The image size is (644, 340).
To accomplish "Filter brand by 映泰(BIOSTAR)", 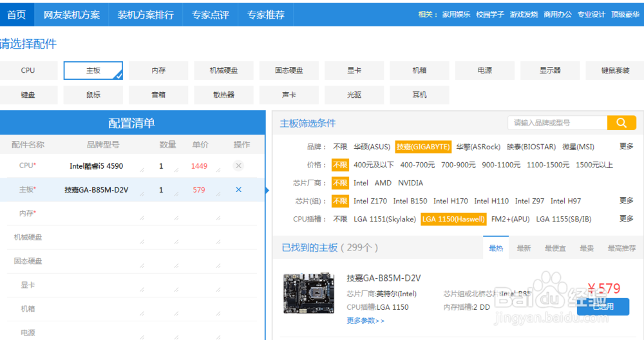I will coord(531,147).
